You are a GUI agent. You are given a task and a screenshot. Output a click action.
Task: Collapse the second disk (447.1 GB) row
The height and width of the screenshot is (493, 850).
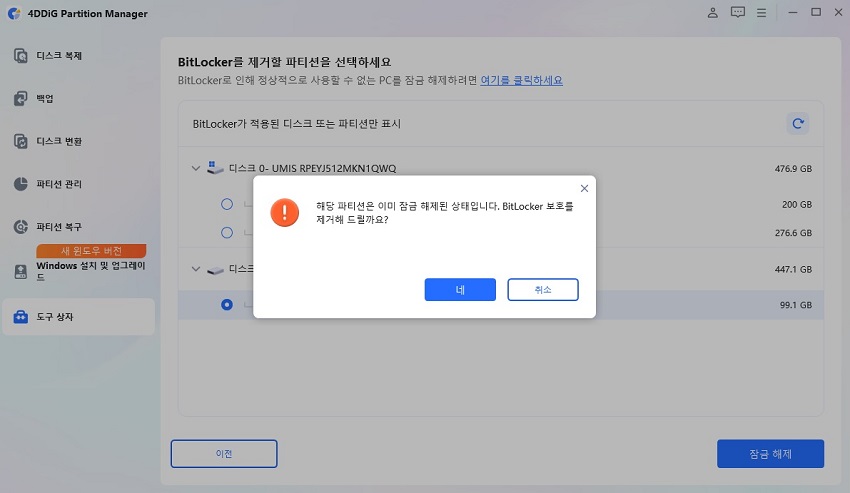196,269
